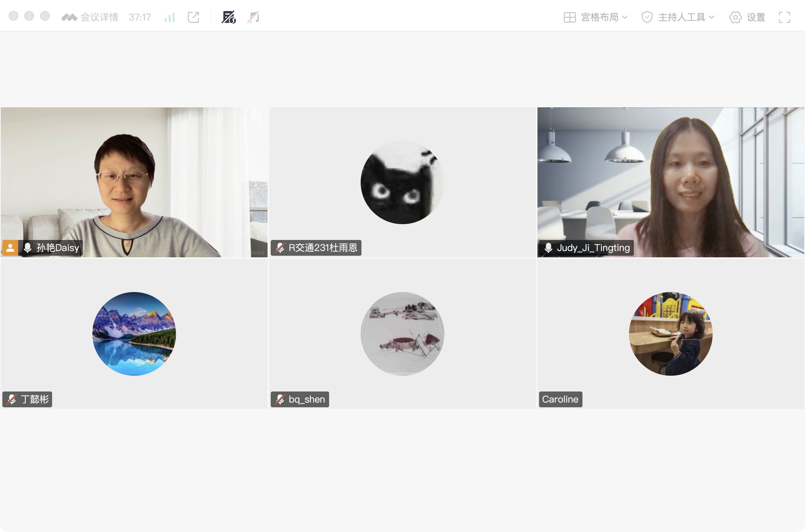805x532 pixels.
Task: Click muted mic icon for R交通231杜雨恩
Action: [x=280, y=248]
